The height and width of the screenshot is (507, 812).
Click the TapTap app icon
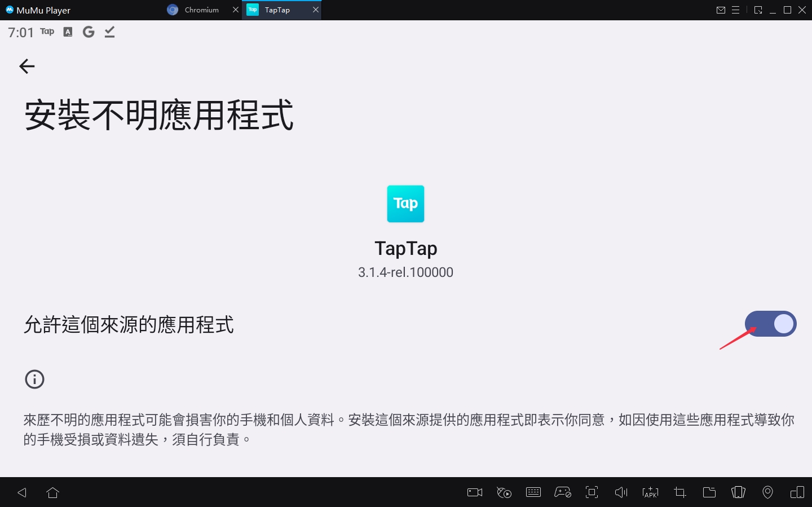click(405, 204)
